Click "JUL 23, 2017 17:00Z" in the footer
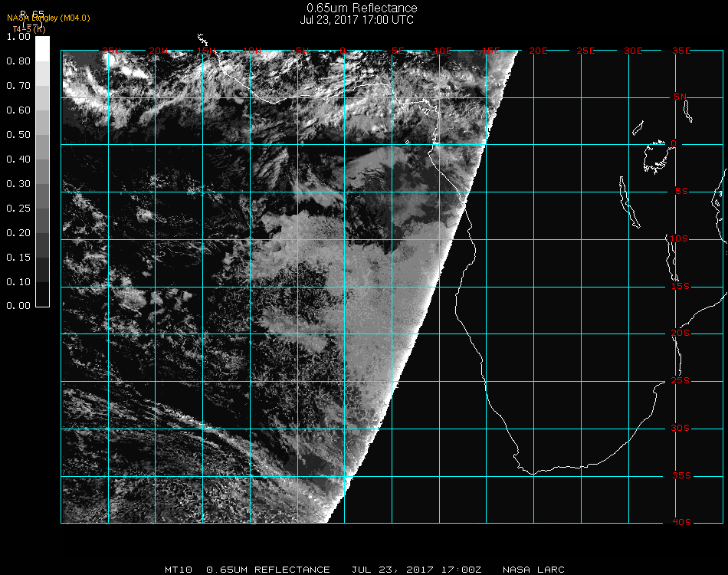 coord(416,570)
